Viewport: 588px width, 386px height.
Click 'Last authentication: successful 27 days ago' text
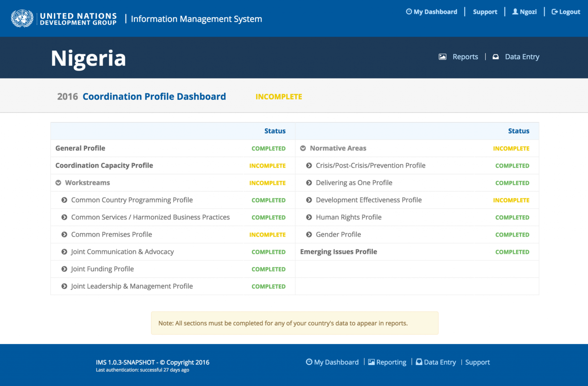[x=143, y=370]
